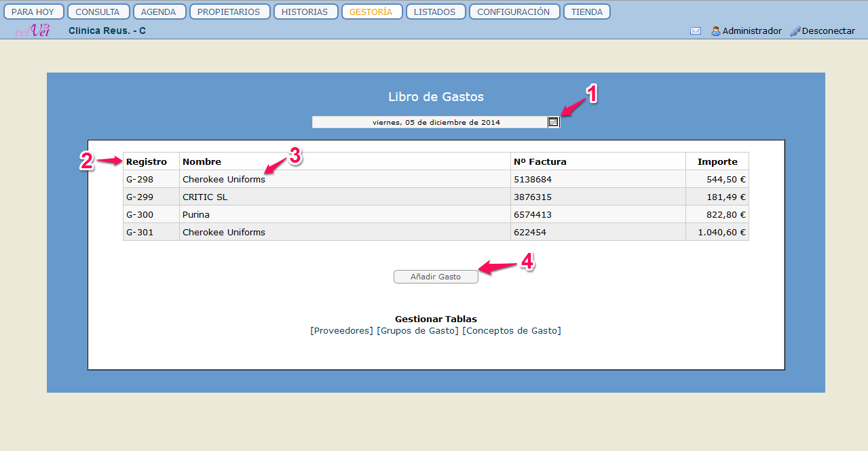Open the CONFIGURACIÓN menu
868x451 pixels.
click(x=513, y=12)
